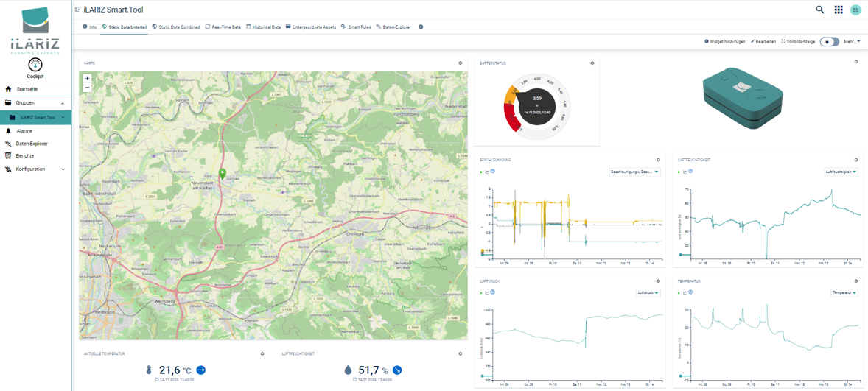Collapse the Gruppen navigation section
This screenshot has height=391, width=868.
coord(62,103)
